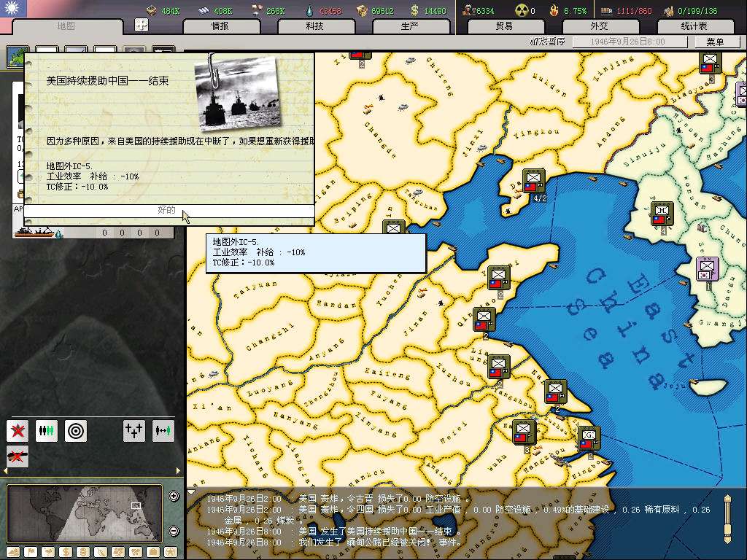Click the warship photo in event popup
This screenshot has width=747, height=560.
[x=239, y=93]
